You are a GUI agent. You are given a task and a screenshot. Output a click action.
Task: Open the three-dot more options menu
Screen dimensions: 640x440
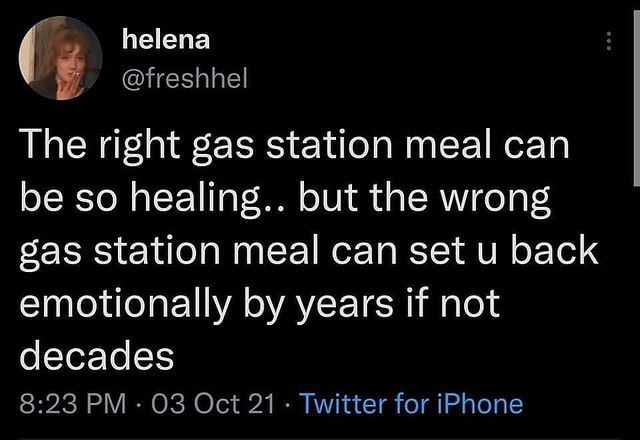(x=606, y=41)
